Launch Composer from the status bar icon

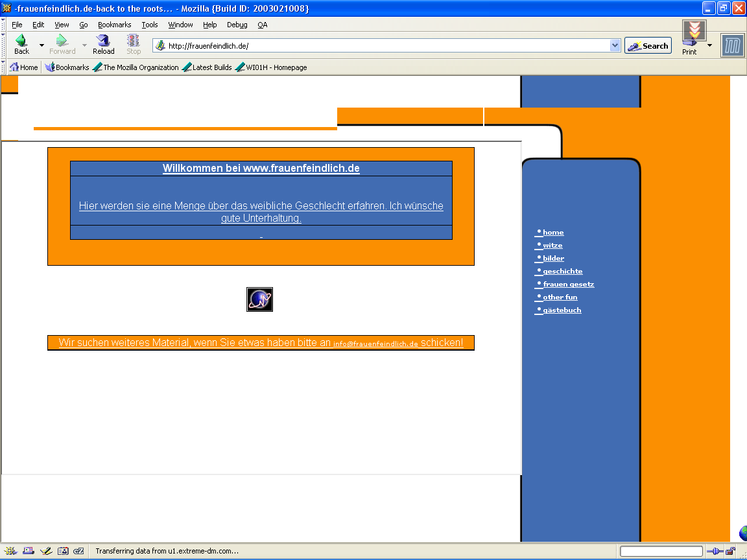pos(46,551)
